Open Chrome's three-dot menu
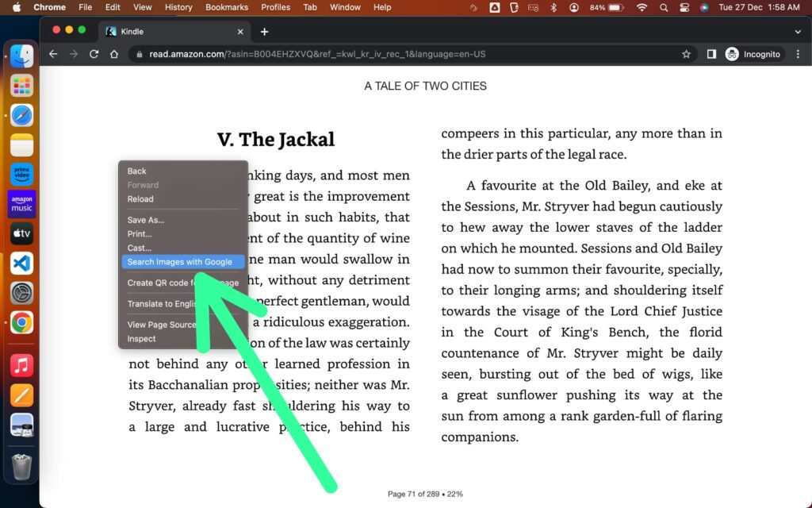The width and height of the screenshot is (812, 508). [x=797, y=54]
